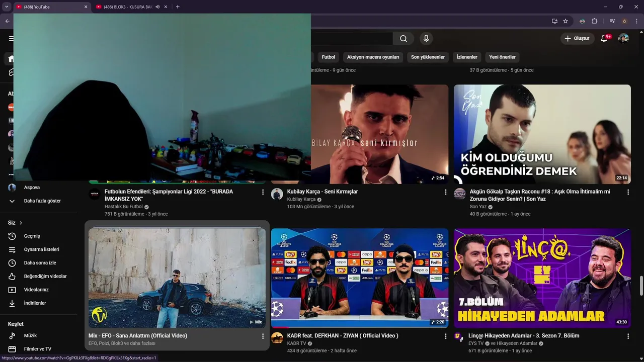Click the YouTube search magnifier button
This screenshot has height=362, width=644.
404,39
